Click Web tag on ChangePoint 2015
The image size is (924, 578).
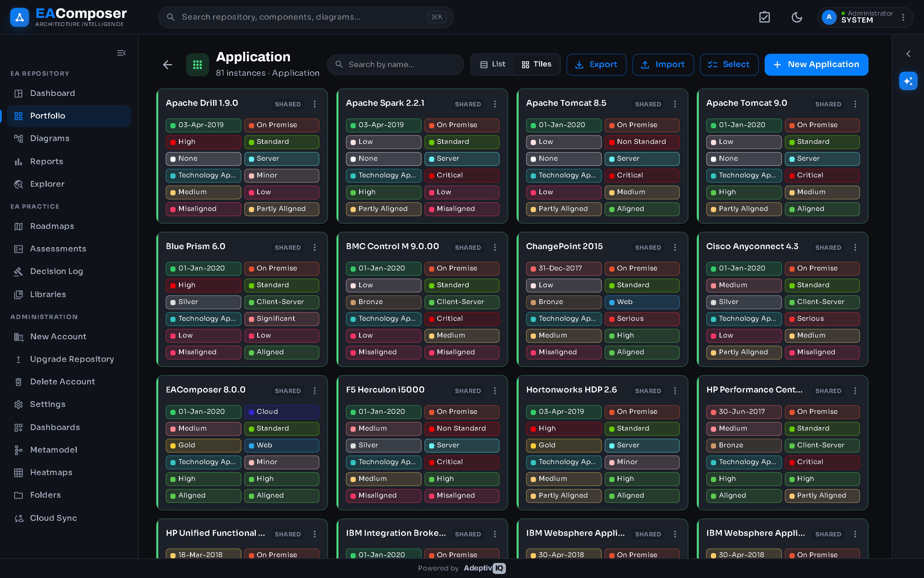click(x=642, y=302)
